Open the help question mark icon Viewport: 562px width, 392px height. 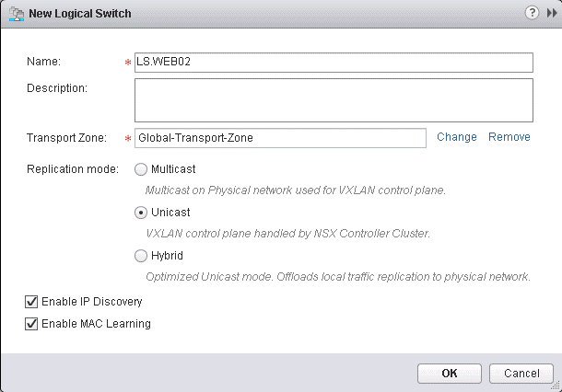coord(532,14)
